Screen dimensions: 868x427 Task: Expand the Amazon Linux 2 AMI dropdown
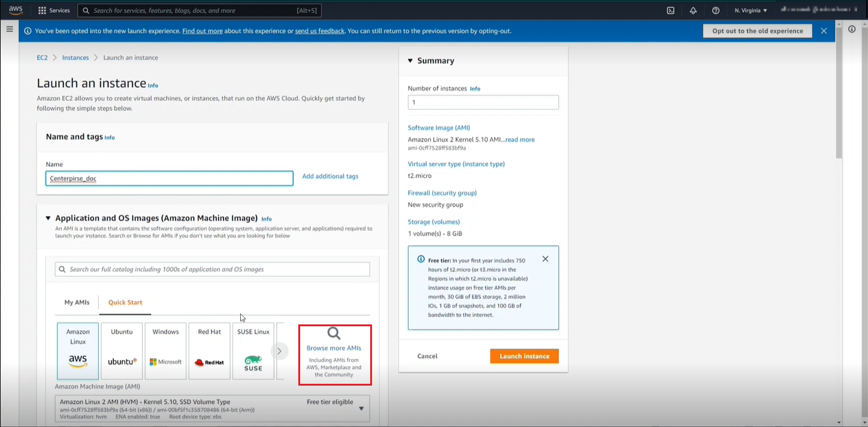click(x=361, y=408)
